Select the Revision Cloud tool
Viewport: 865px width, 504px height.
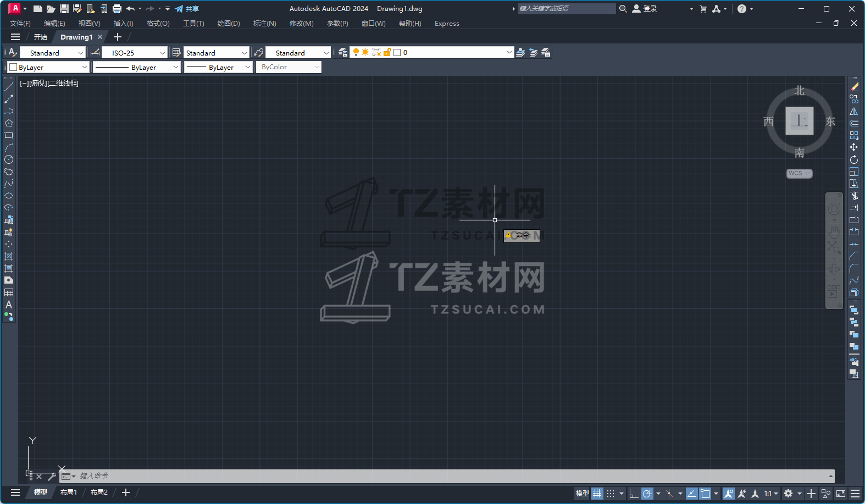coord(9,171)
